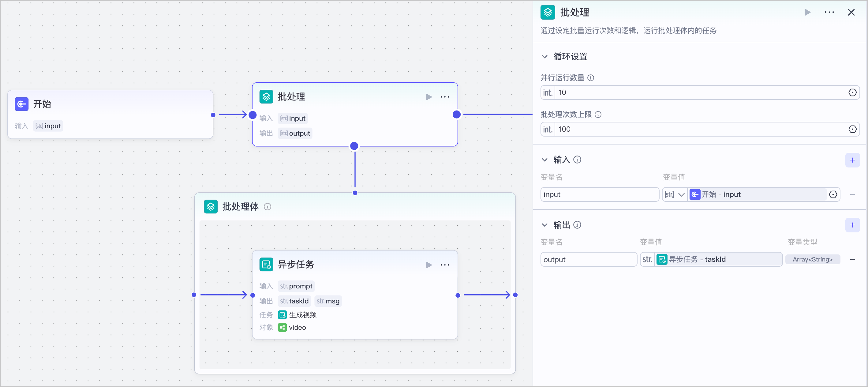
Task: Edit the 并行运行数量 value field showing 10
Action: point(701,93)
